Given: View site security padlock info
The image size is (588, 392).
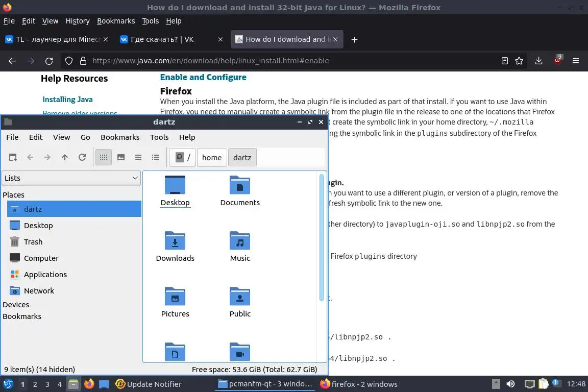Looking at the screenshot, I should pos(83,61).
